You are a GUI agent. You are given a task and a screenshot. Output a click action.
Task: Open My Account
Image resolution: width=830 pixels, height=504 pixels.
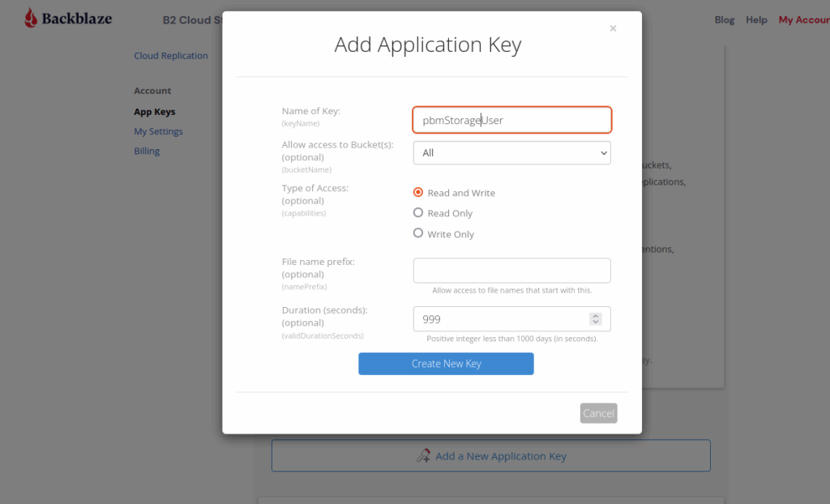tap(803, 19)
